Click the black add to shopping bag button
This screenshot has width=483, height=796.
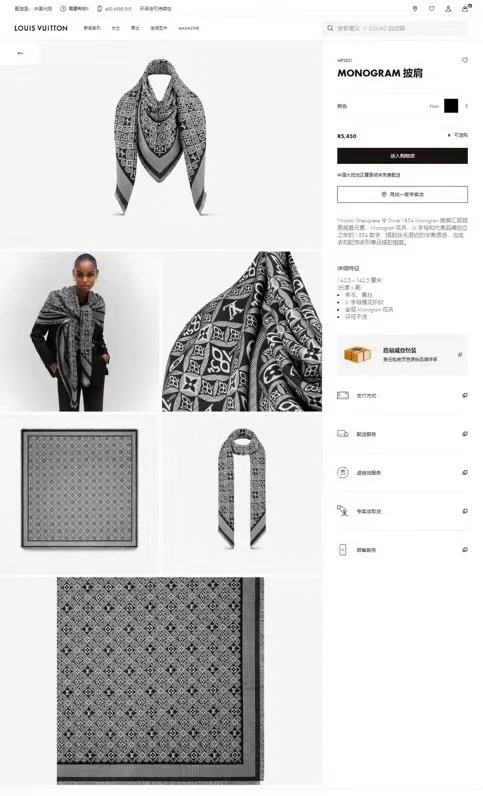tap(402, 156)
